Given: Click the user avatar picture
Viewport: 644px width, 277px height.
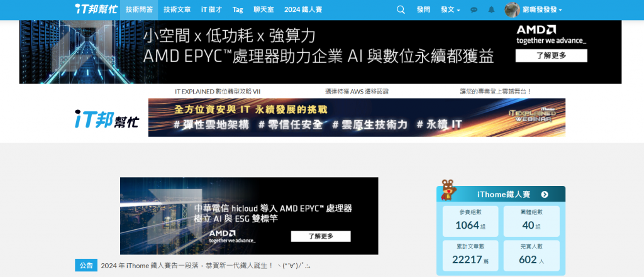Looking at the screenshot, I should [x=512, y=10].
